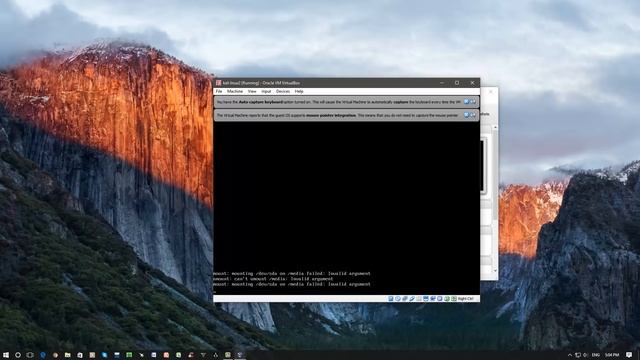
Task: Open the Action Center notifications icon
Action: (629, 355)
